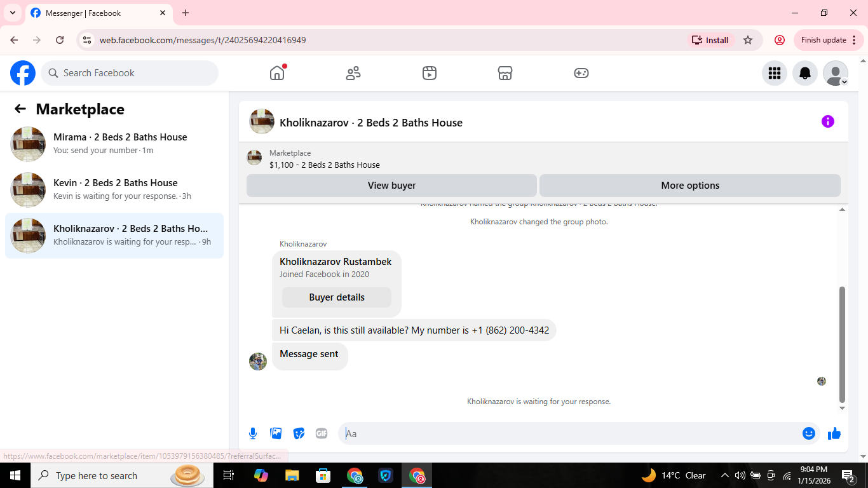Open account profile dropdown

(836, 73)
